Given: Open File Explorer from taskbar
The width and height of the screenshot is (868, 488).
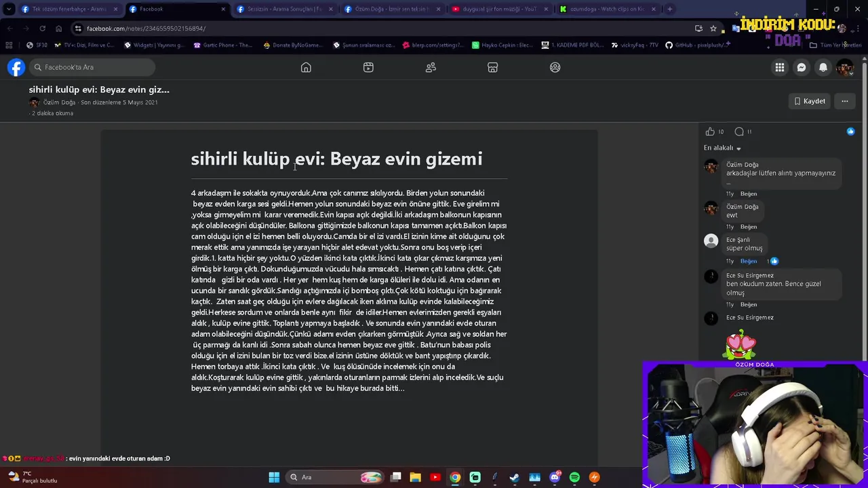Looking at the screenshot, I should (x=416, y=477).
